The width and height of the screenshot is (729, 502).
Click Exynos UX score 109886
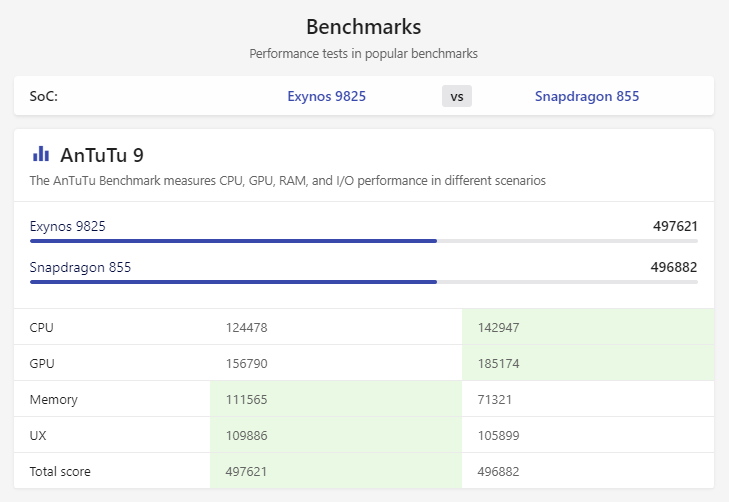point(246,436)
